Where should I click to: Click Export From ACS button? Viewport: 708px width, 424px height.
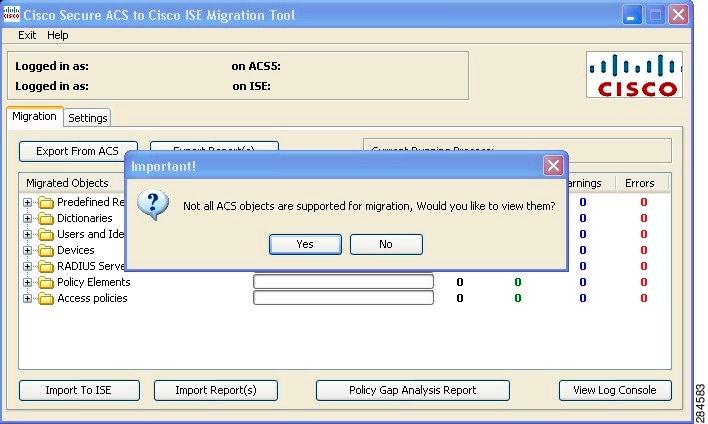[78, 151]
